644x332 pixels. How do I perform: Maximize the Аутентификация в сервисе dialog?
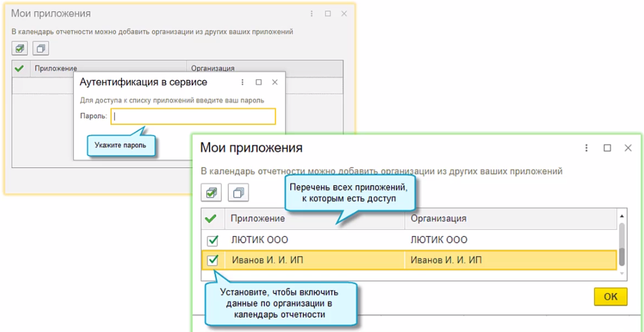pos(259,82)
